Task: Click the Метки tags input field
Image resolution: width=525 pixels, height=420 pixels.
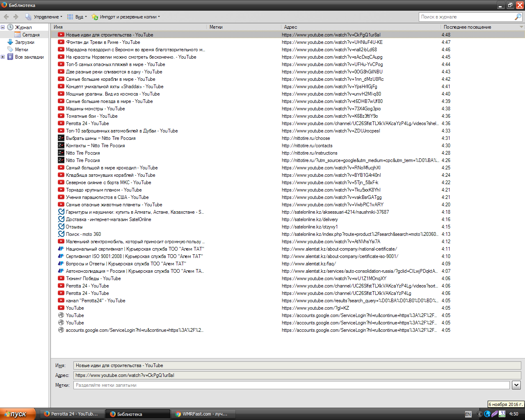Action: click(292, 385)
